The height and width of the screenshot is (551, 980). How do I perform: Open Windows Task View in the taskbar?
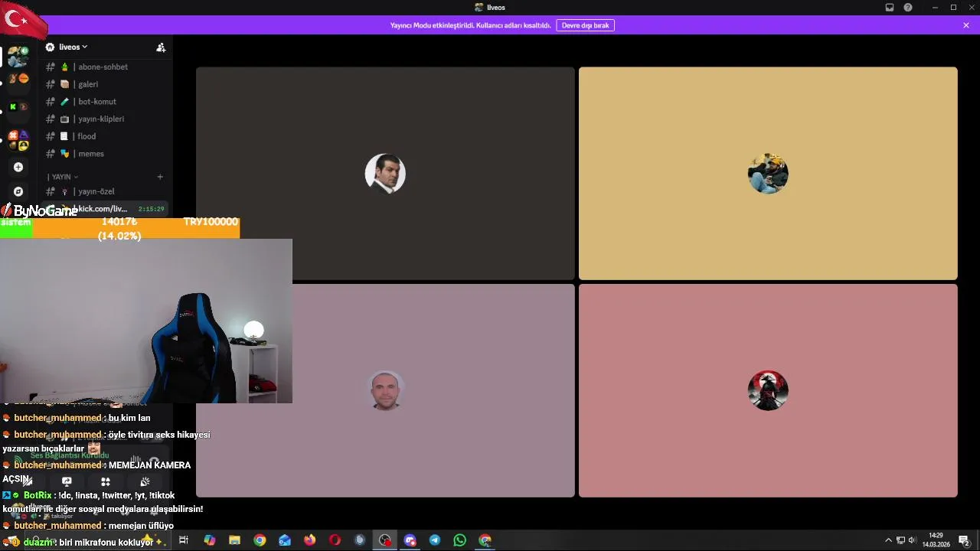184,540
